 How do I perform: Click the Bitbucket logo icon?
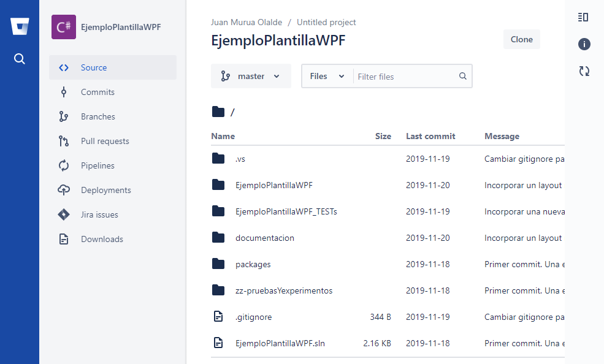20,26
